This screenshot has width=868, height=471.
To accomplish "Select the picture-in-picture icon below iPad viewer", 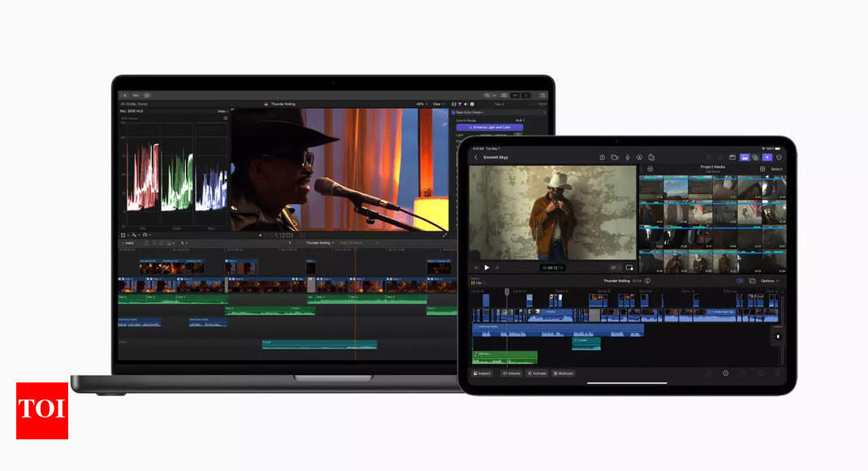I will point(628,267).
